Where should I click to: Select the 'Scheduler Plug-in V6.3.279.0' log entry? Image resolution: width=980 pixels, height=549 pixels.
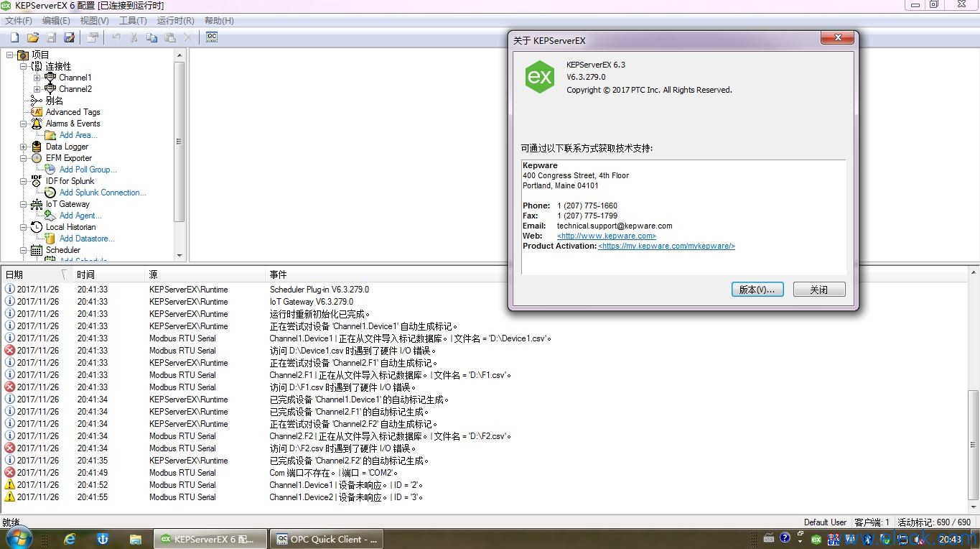click(485, 290)
